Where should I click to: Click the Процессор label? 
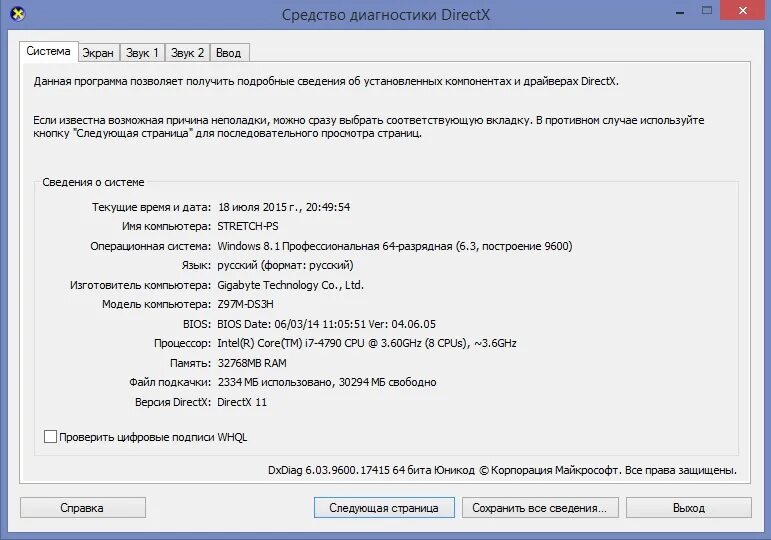[182, 343]
